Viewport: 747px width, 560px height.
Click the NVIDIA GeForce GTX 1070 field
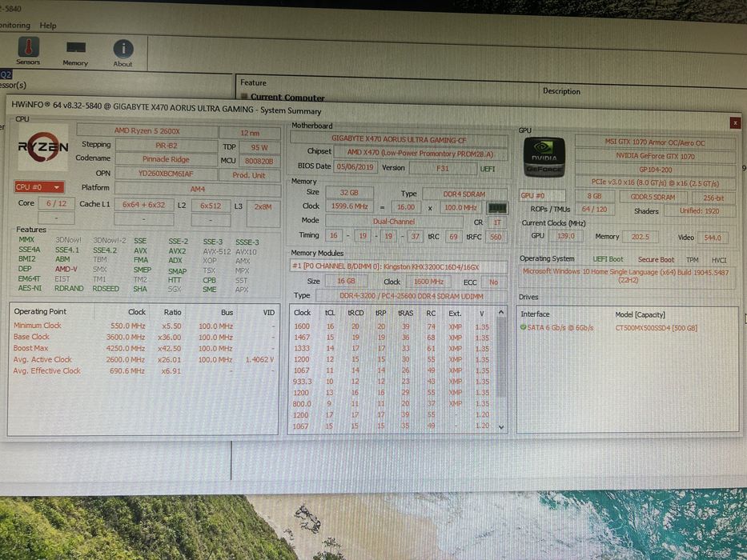tap(655, 156)
